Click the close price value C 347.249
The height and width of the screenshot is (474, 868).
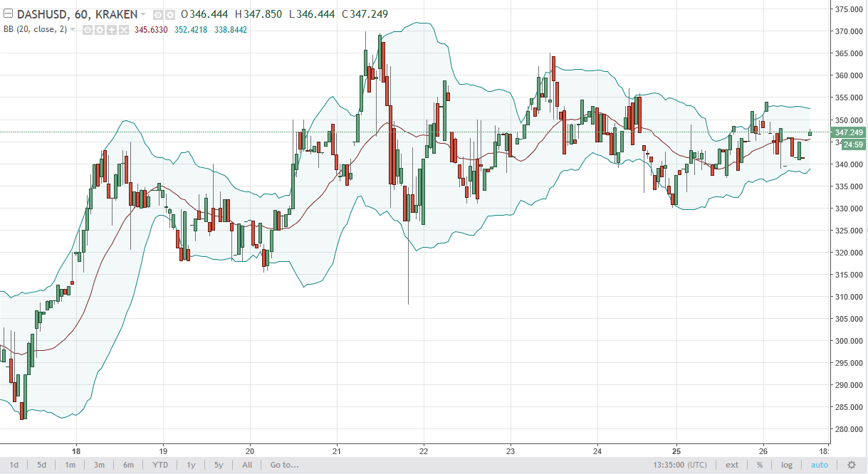point(363,14)
